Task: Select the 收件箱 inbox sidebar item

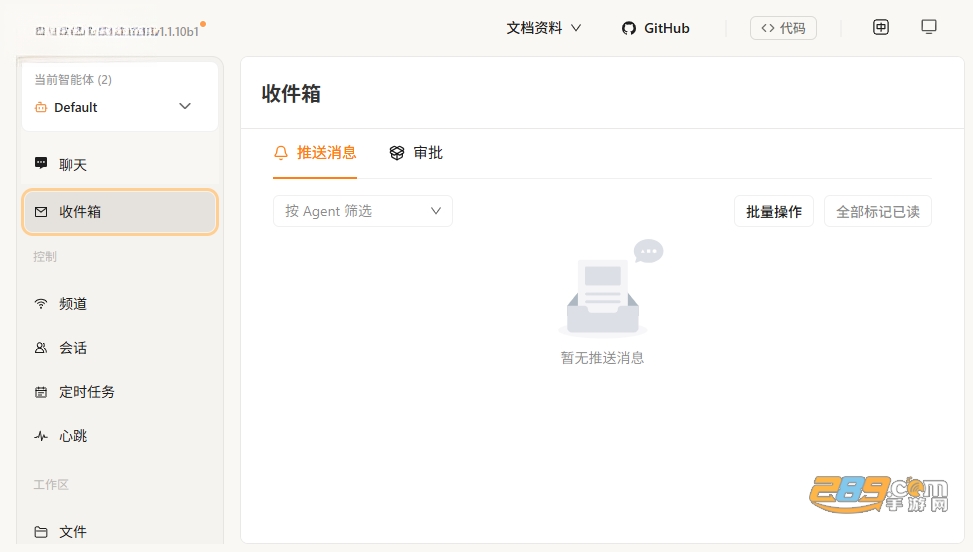Action: [120, 212]
